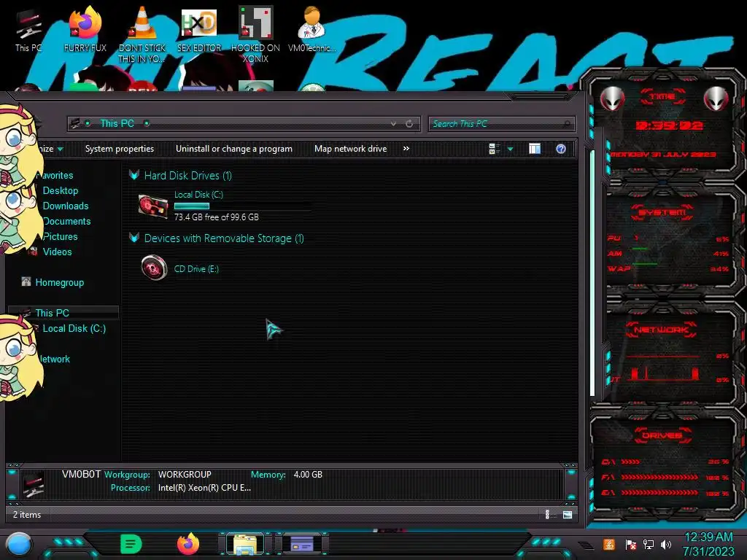Click the volume speaker tray icon
The width and height of the screenshot is (747, 560).
[665, 544]
